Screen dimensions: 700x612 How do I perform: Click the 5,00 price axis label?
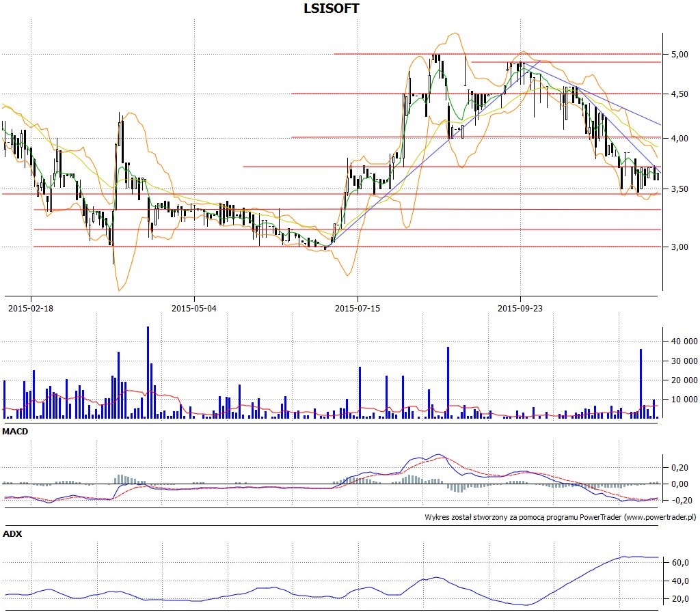pos(679,55)
